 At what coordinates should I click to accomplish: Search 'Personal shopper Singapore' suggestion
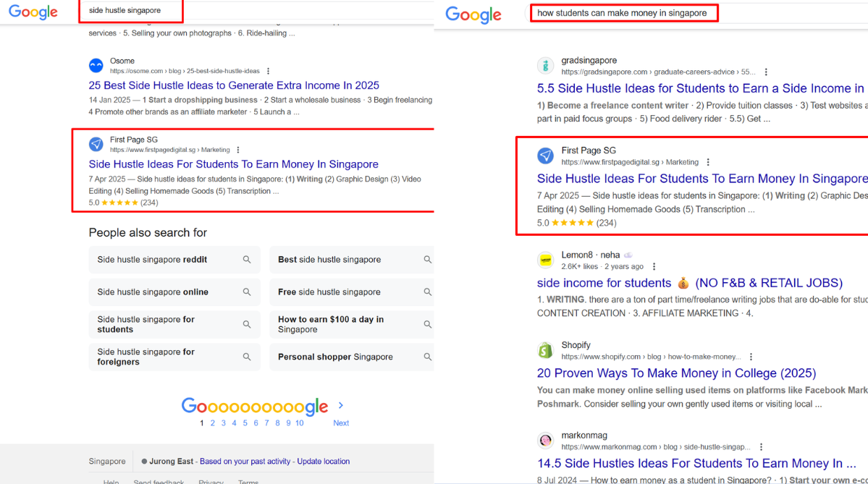pyautogui.click(x=352, y=357)
